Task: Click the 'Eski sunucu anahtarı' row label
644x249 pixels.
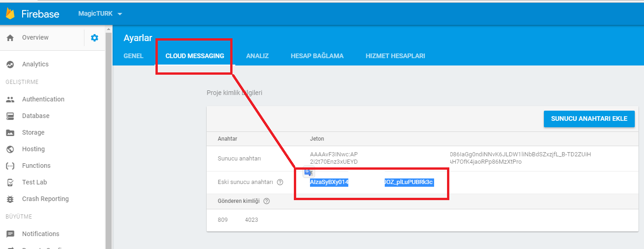Action: coord(245,182)
